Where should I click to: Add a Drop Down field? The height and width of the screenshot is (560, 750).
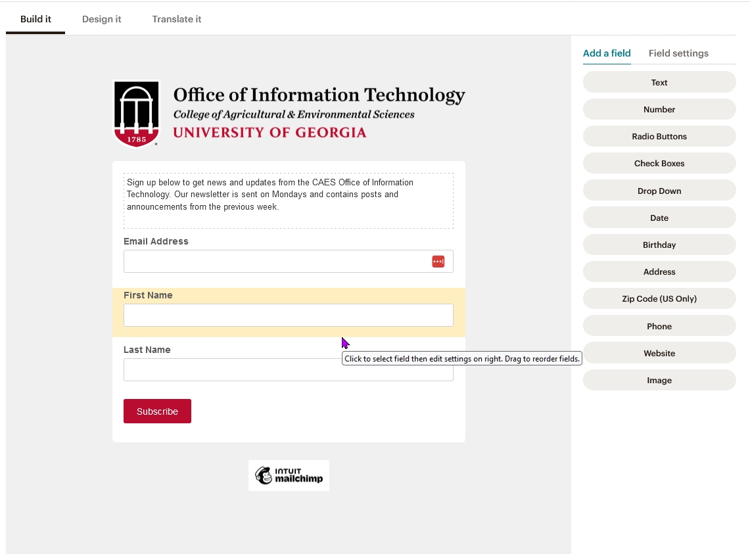(659, 190)
